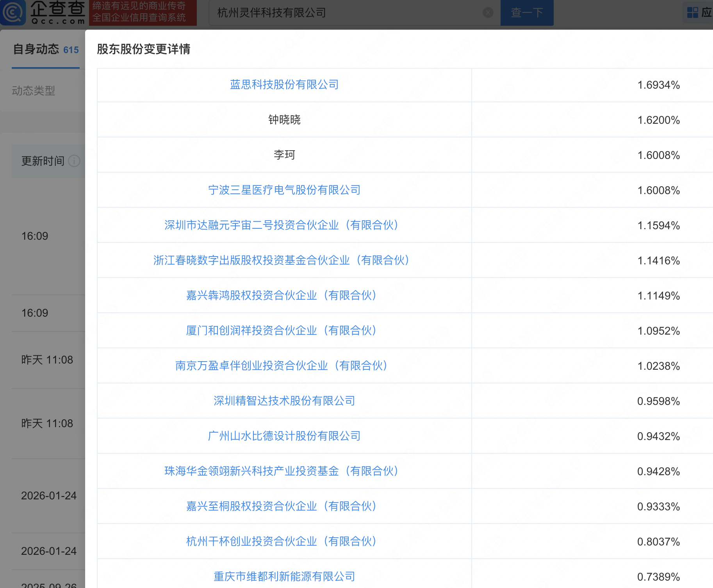Open 珠海华金领翊新兴科技产业投资基金 link
This screenshot has height=588, width=713.
click(281, 471)
